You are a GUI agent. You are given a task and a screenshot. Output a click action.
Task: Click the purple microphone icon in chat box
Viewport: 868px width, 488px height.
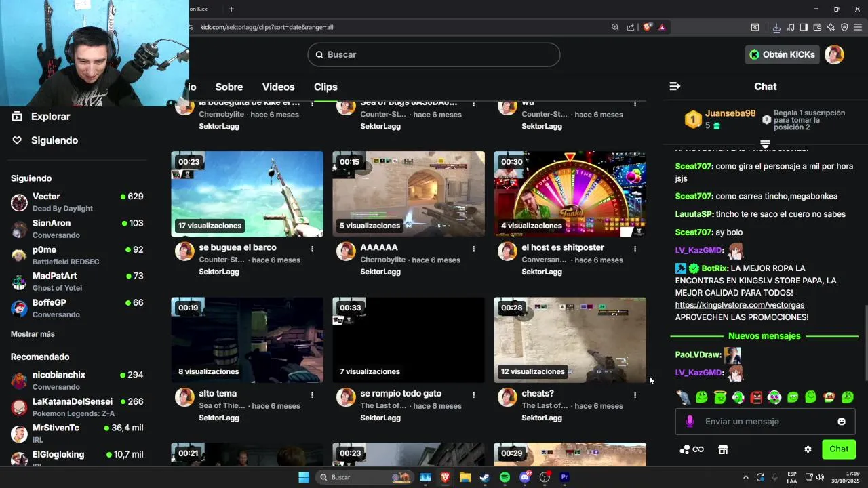click(690, 422)
